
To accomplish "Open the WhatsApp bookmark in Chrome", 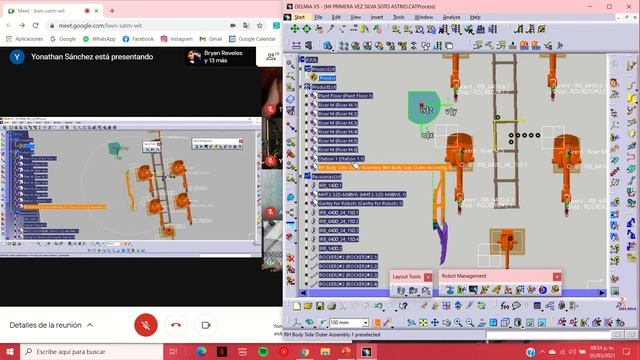I will pos(99,39).
